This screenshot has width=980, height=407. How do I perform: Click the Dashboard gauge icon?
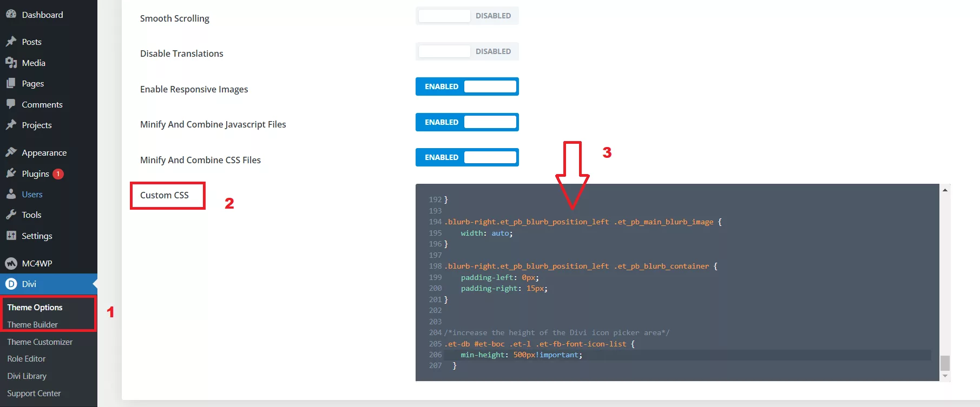[x=11, y=15]
